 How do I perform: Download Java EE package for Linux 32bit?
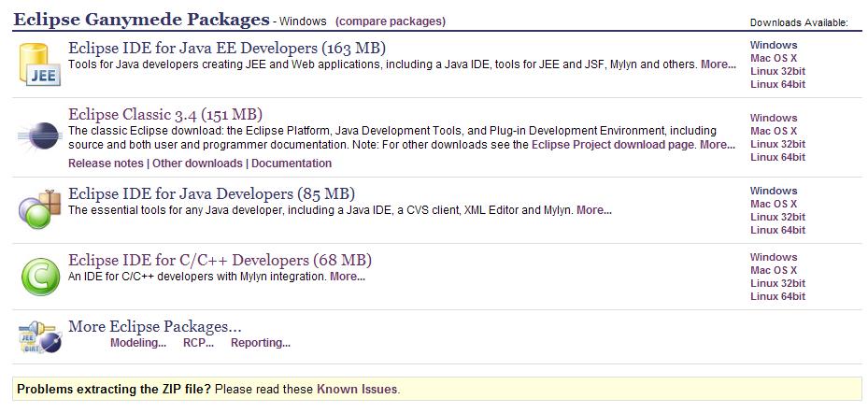pyautogui.click(x=777, y=71)
